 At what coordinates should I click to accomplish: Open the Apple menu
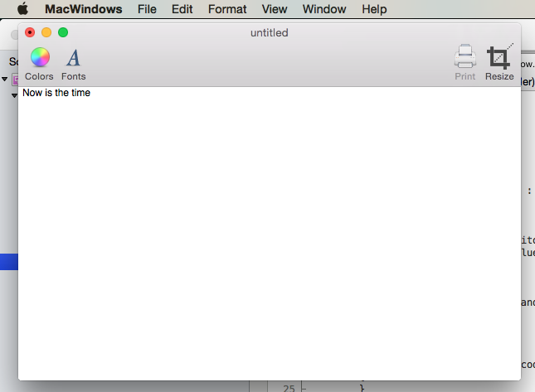coord(23,9)
